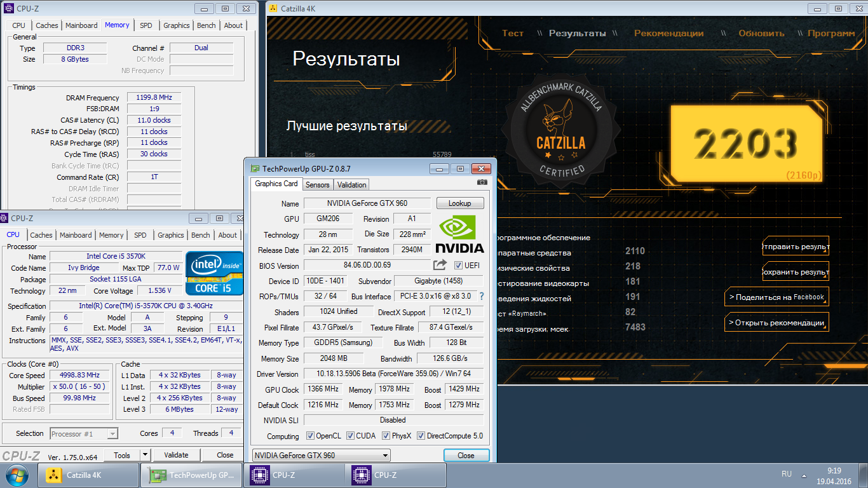Open the Windows Start orb

17,475
